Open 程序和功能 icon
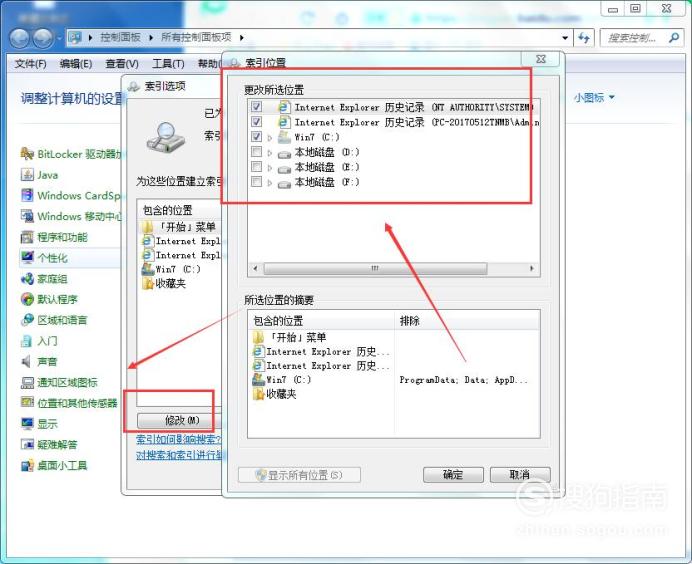692x564 pixels. [x=27, y=237]
